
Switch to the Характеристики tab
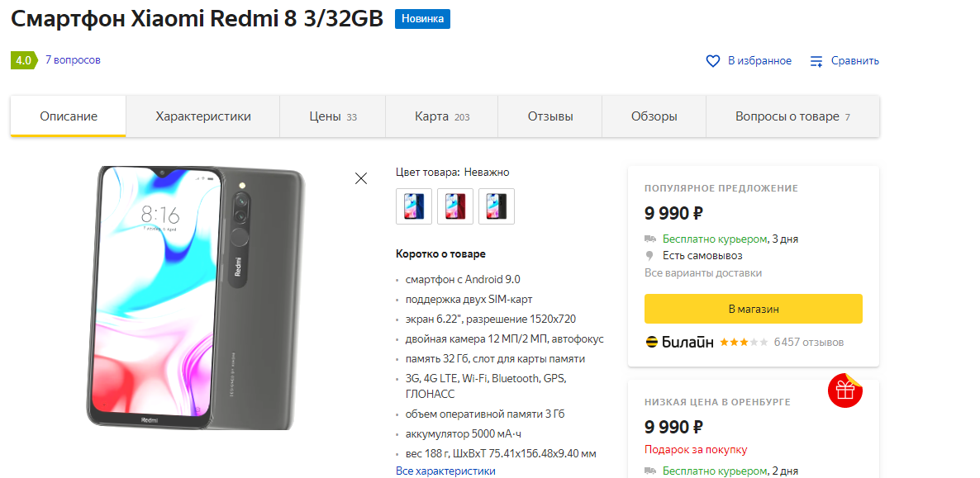pos(203,116)
